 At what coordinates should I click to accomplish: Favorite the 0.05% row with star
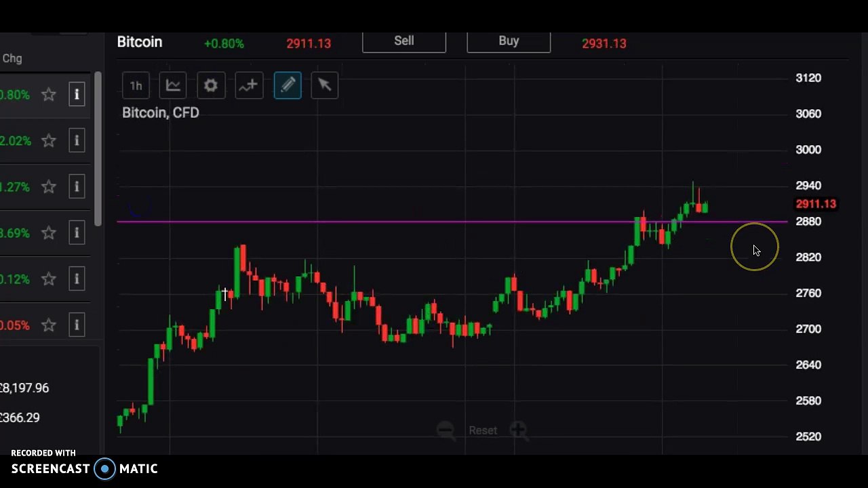coord(49,325)
